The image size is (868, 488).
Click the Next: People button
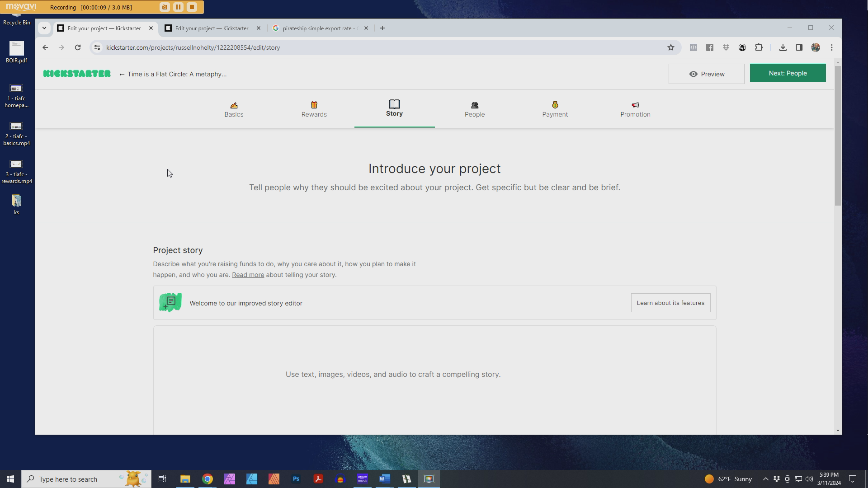click(788, 73)
